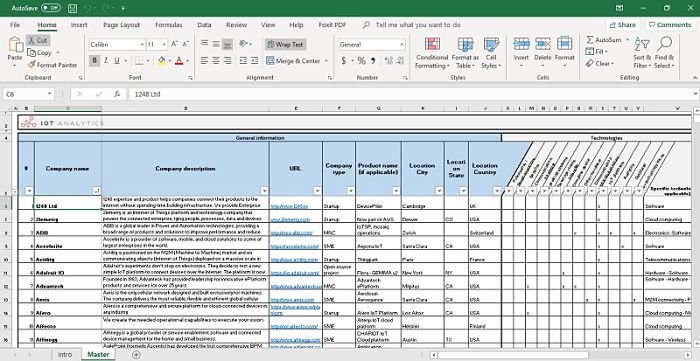Click the Save icon in title bar

coord(72,8)
